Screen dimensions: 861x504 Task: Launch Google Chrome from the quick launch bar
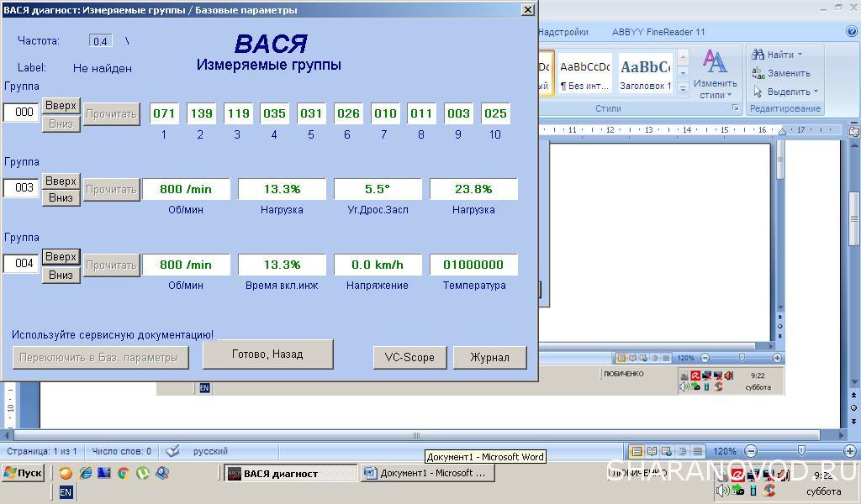(124, 474)
